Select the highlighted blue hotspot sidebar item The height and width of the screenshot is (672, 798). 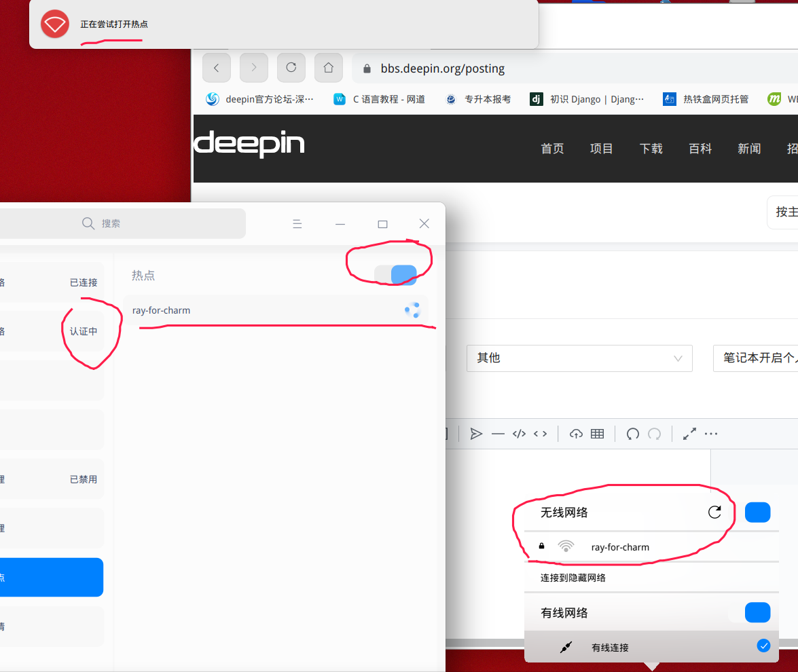point(52,578)
